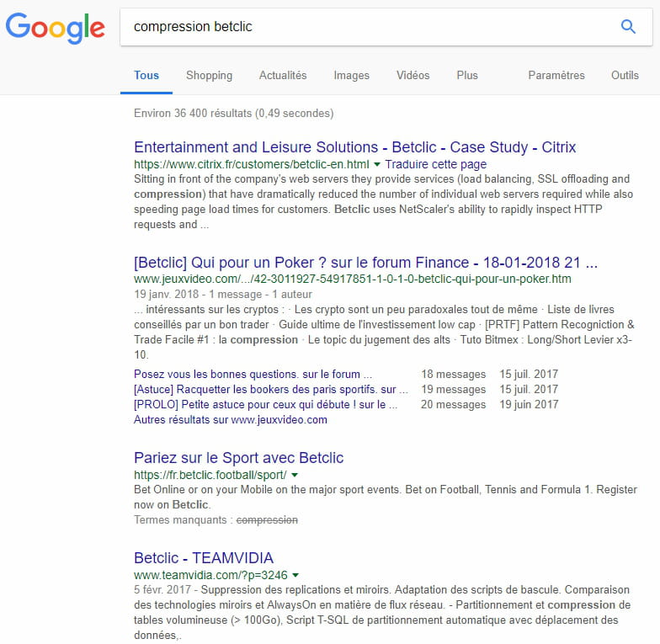Screen dimensions: 660x644
Task: Open '[Betclic] Qui pour un Poker ?' result
Action: pos(365,263)
